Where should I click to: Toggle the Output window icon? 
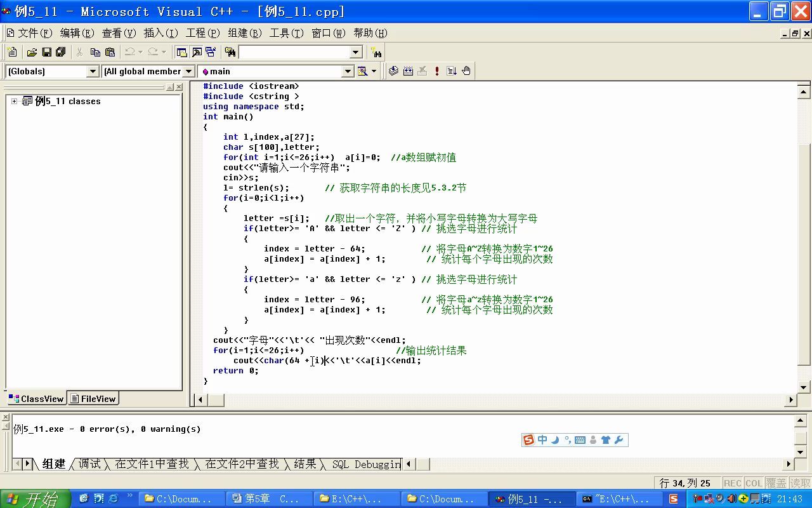pyautogui.click(x=196, y=52)
